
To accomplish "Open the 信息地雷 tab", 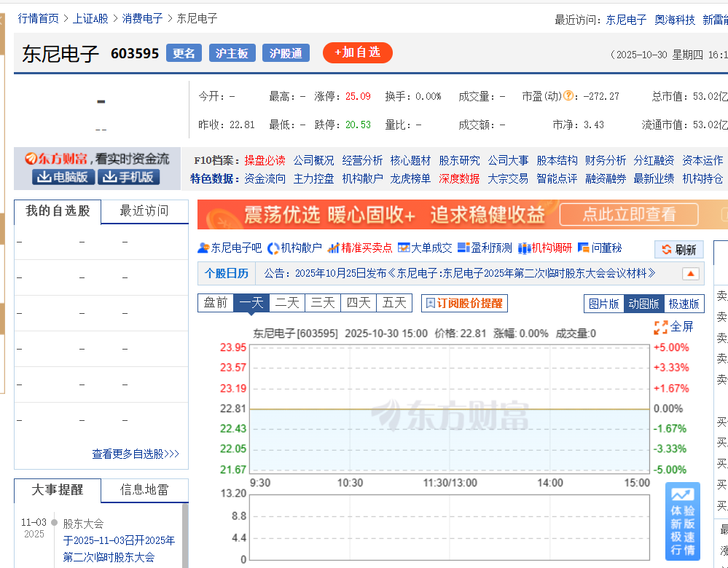I will pyautogui.click(x=144, y=490).
